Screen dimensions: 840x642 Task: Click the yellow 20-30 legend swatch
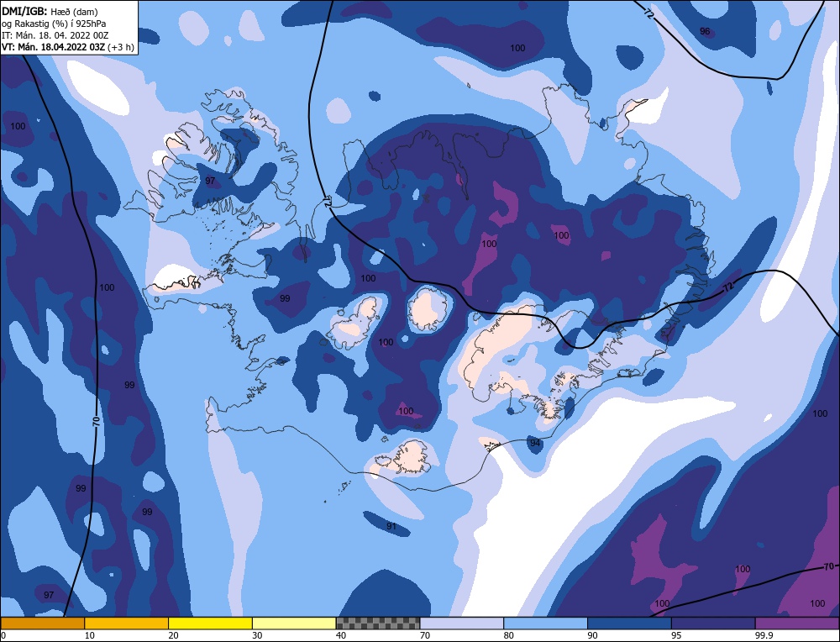click(x=210, y=623)
